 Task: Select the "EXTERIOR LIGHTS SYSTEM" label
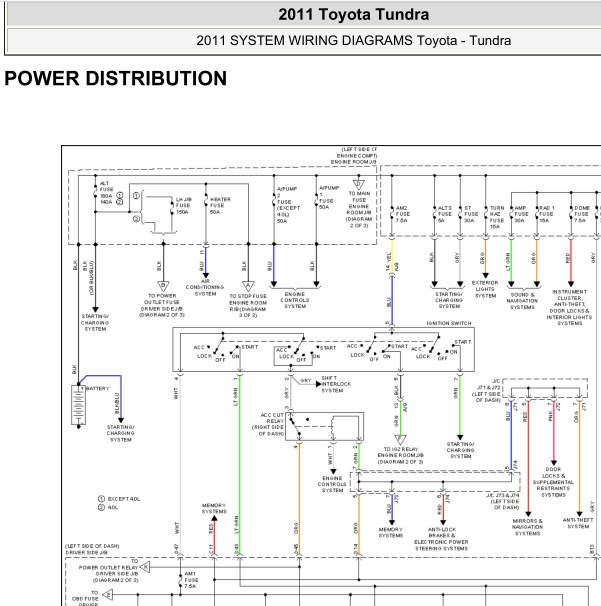(485, 289)
